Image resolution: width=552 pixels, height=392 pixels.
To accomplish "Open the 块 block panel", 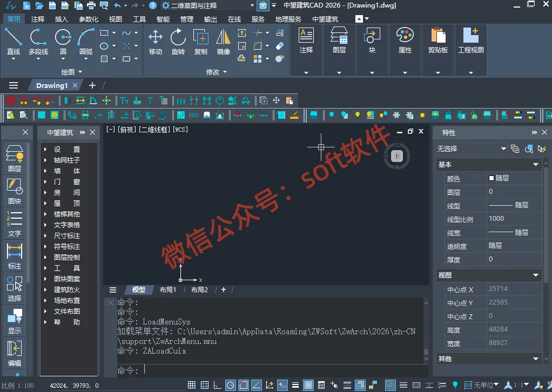I will (372, 50).
